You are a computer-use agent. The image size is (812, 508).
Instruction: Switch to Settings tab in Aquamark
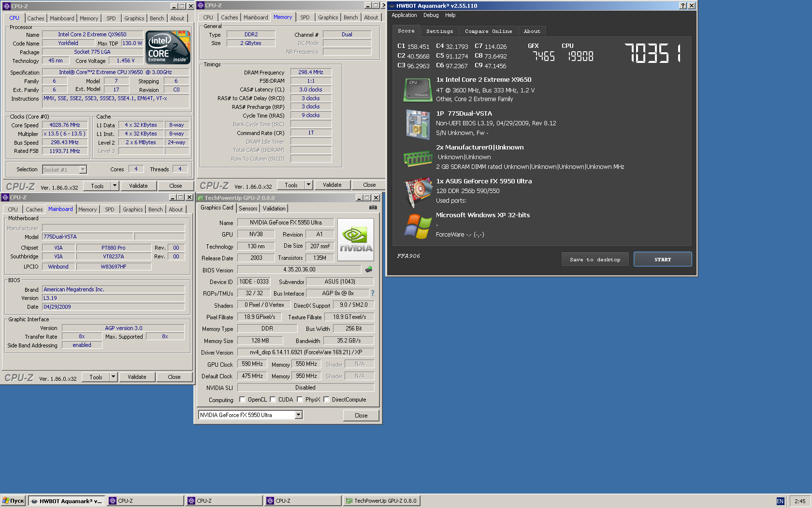coord(439,31)
